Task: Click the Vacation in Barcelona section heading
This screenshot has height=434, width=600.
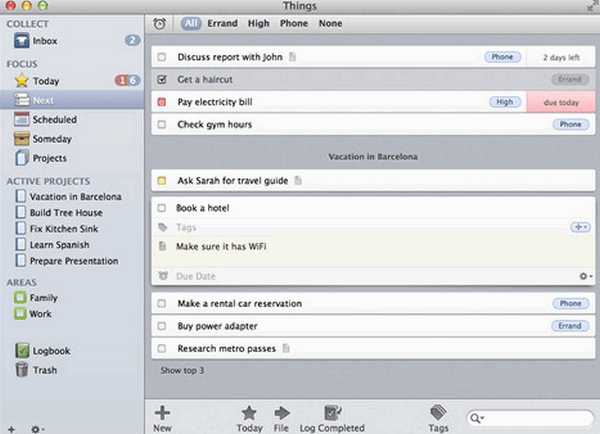Action: (x=373, y=157)
